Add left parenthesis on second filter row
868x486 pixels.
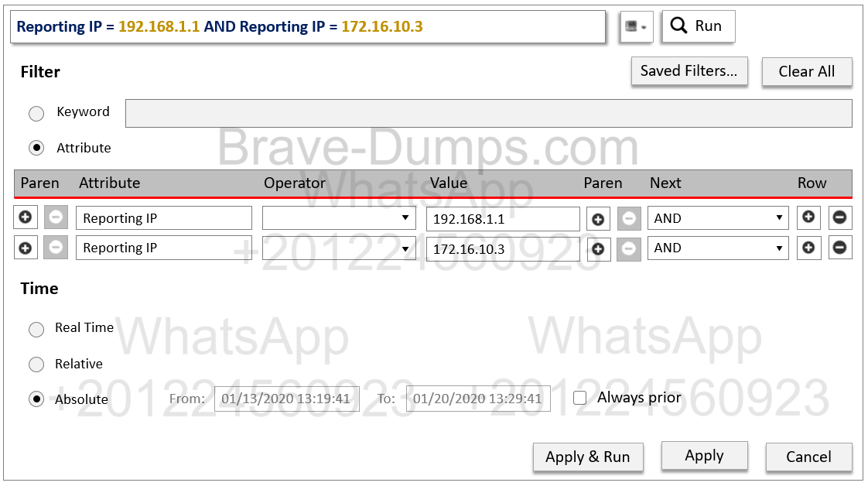pyautogui.click(x=26, y=248)
